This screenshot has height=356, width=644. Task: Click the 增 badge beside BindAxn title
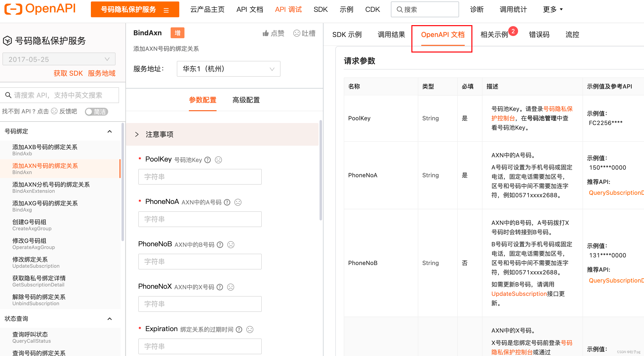178,33
